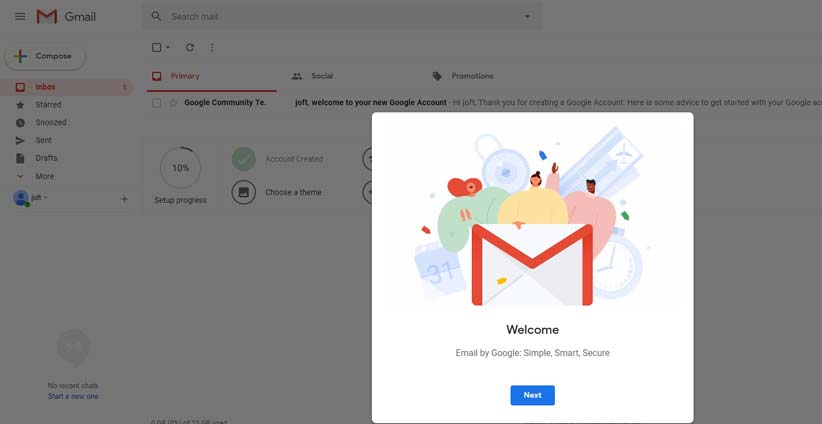The width and height of the screenshot is (822, 424).
Task: Click the Search mail input field
Action: point(341,17)
